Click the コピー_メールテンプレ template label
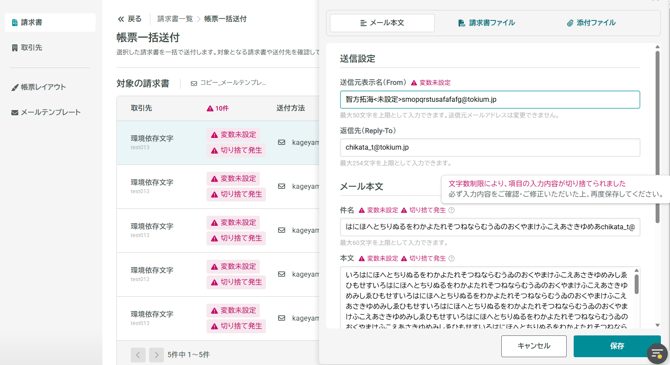This screenshot has width=670, height=365. point(233,82)
